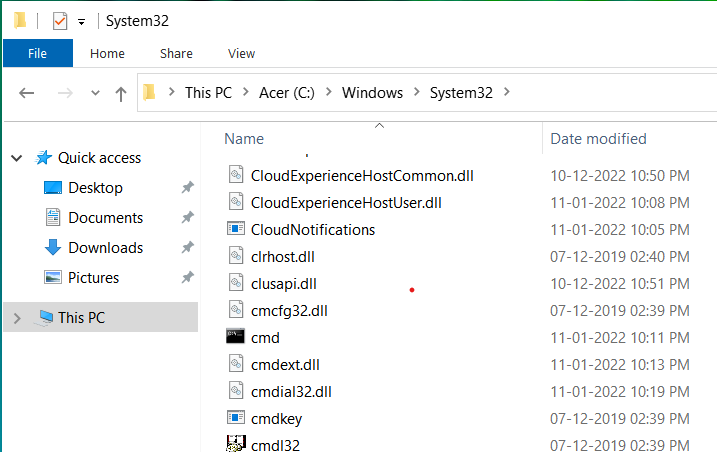Select the CloudExperienceHostCommon.dll file name
The width and height of the screenshot is (717, 452).
[362, 176]
